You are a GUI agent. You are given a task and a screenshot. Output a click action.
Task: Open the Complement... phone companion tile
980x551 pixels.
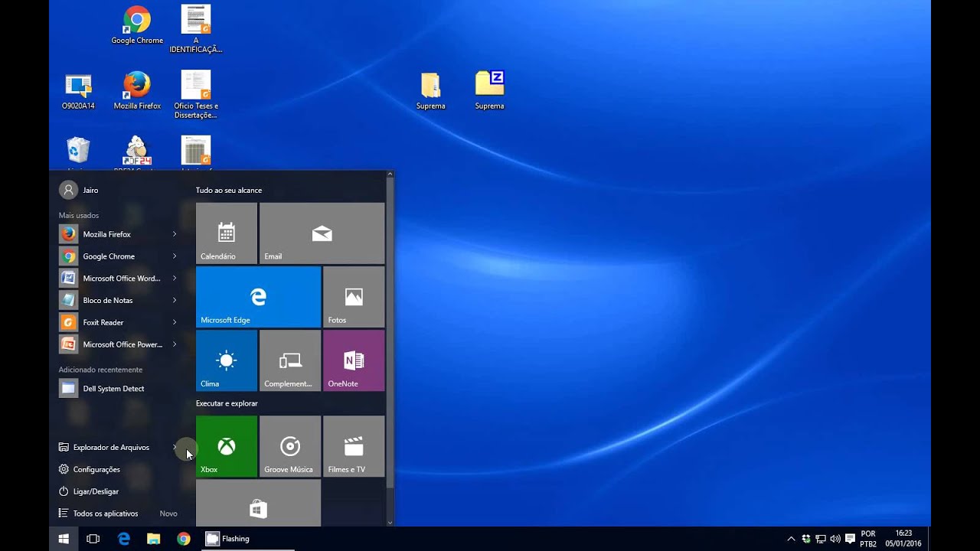290,360
